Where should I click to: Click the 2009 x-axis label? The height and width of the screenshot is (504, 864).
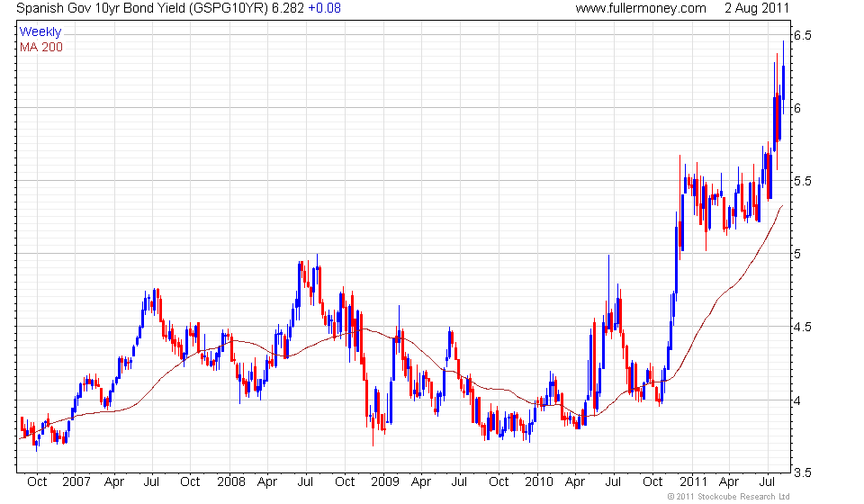(x=384, y=482)
